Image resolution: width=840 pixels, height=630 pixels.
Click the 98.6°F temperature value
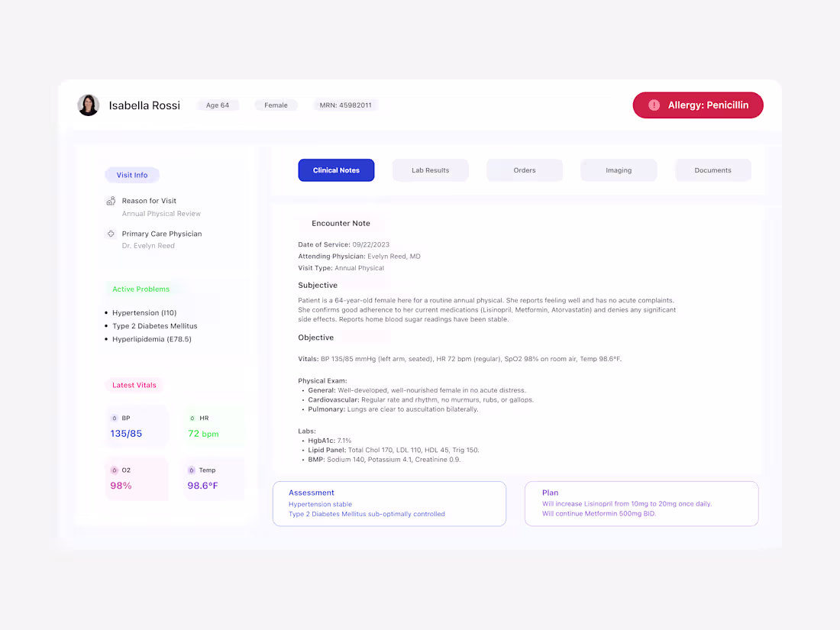point(202,486)
